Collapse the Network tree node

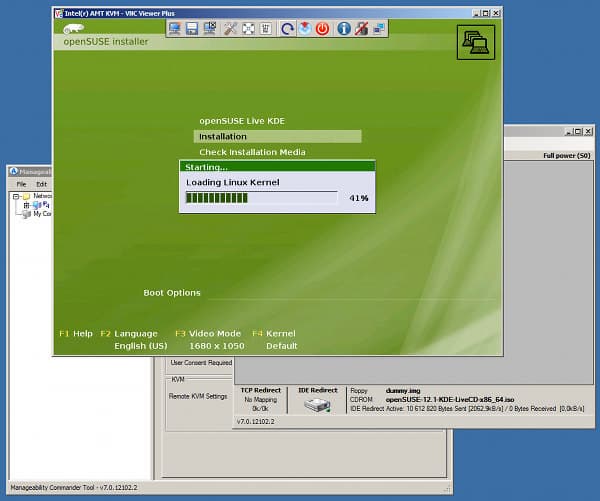[16, 196]
